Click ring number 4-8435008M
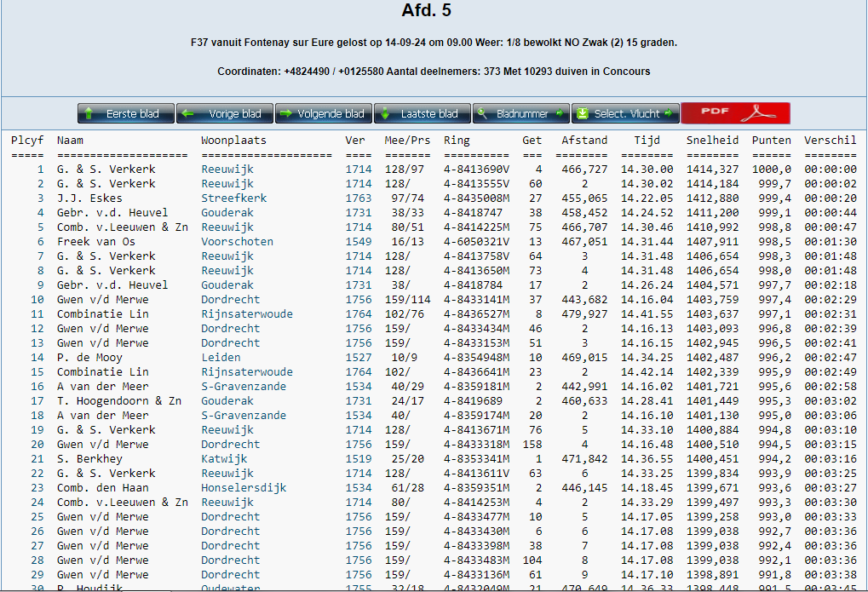 pyautogui.click(x=476, y=198)
